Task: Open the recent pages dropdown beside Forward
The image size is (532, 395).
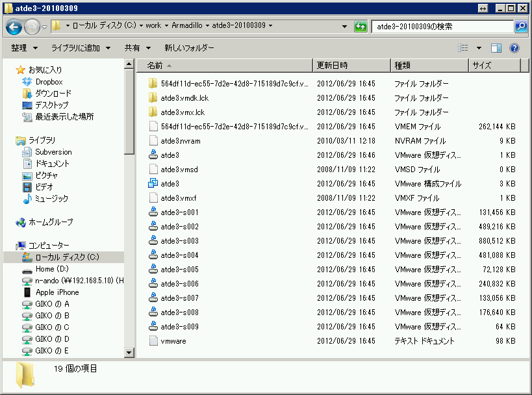Action: click(x=44, y=27)
